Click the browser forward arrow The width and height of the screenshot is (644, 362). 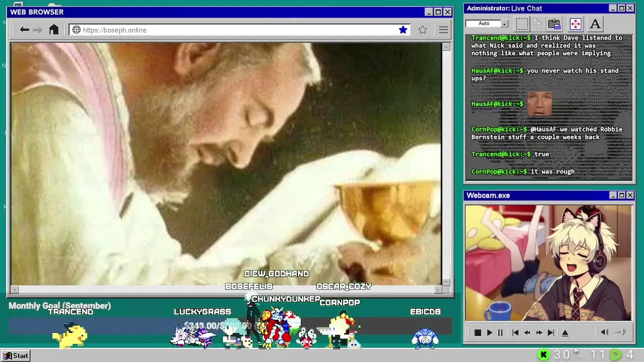click(37, 30)
